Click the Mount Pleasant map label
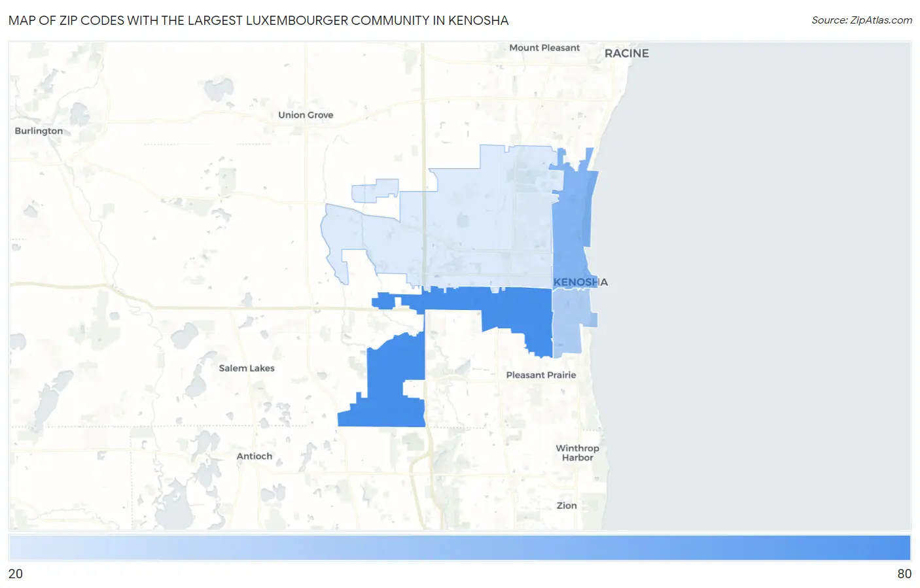 (x=544, y=48)
